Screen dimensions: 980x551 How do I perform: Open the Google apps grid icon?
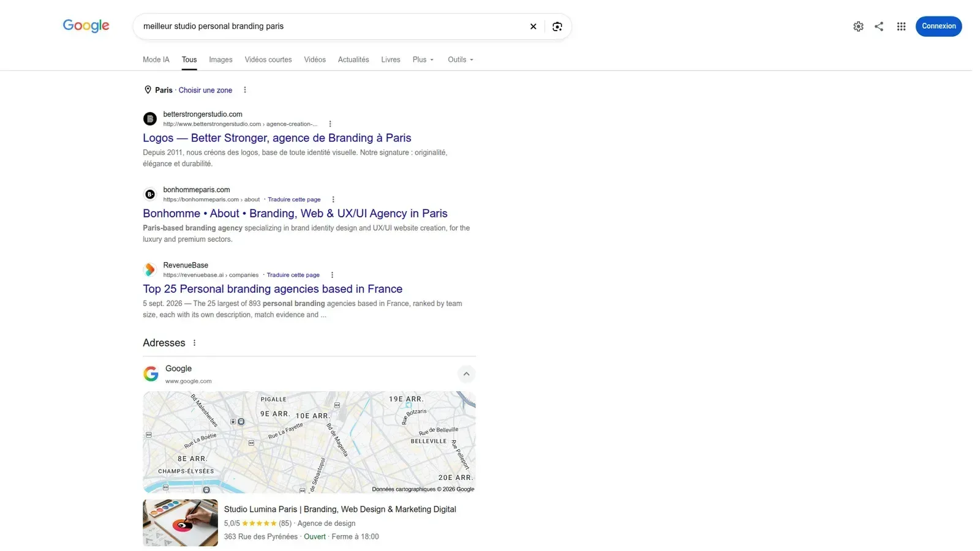tap(901, 26)
